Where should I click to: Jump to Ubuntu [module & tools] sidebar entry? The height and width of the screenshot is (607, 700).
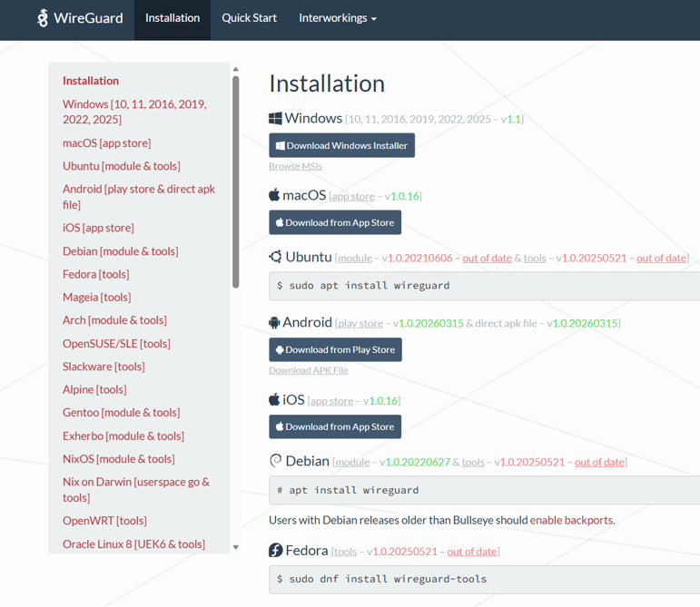coord(122,166)
